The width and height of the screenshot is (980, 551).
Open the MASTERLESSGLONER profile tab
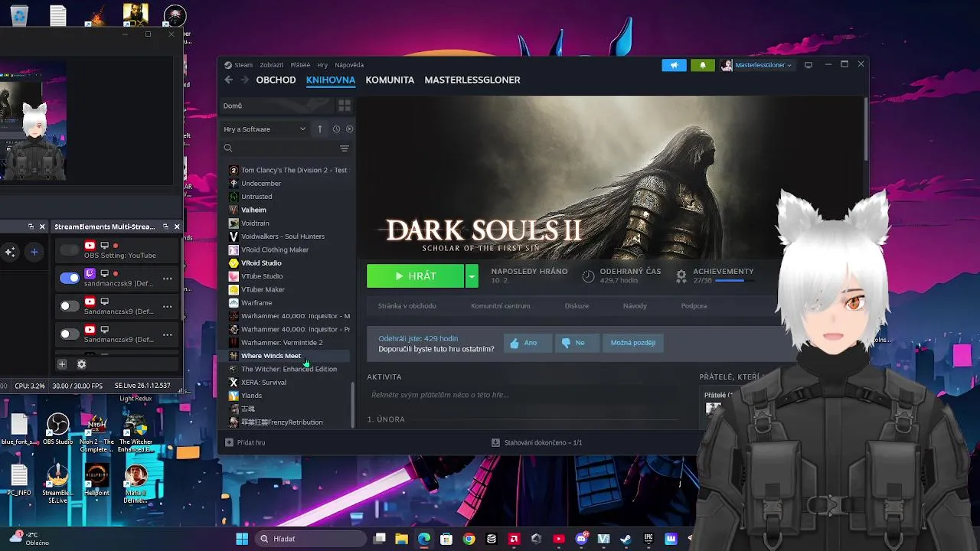tap(472, 80)
